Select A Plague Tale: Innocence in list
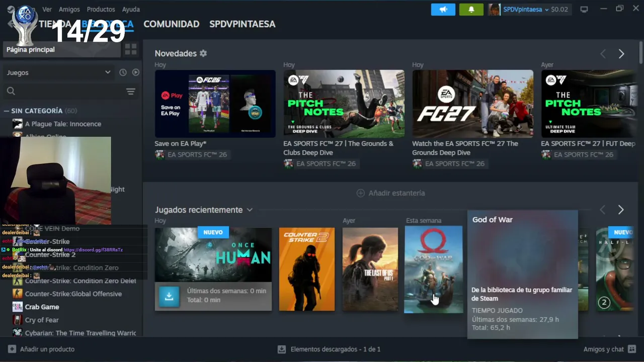Viewport: 644px width, 362px height. click(x=63, y=124)
